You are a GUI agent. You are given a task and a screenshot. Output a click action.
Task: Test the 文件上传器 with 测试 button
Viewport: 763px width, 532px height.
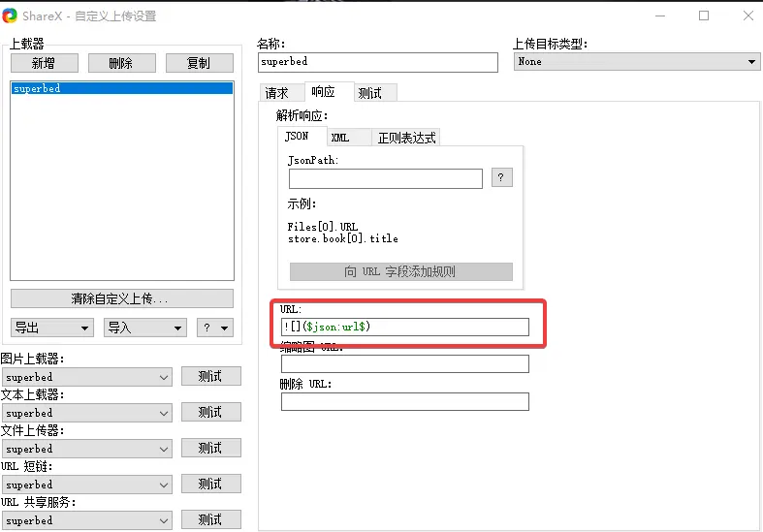pos(211,448)
